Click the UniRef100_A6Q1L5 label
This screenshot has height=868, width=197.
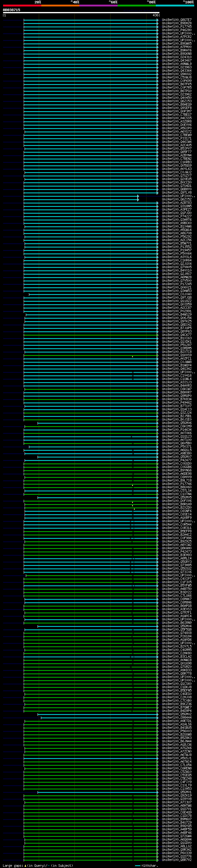pos(176,450)
